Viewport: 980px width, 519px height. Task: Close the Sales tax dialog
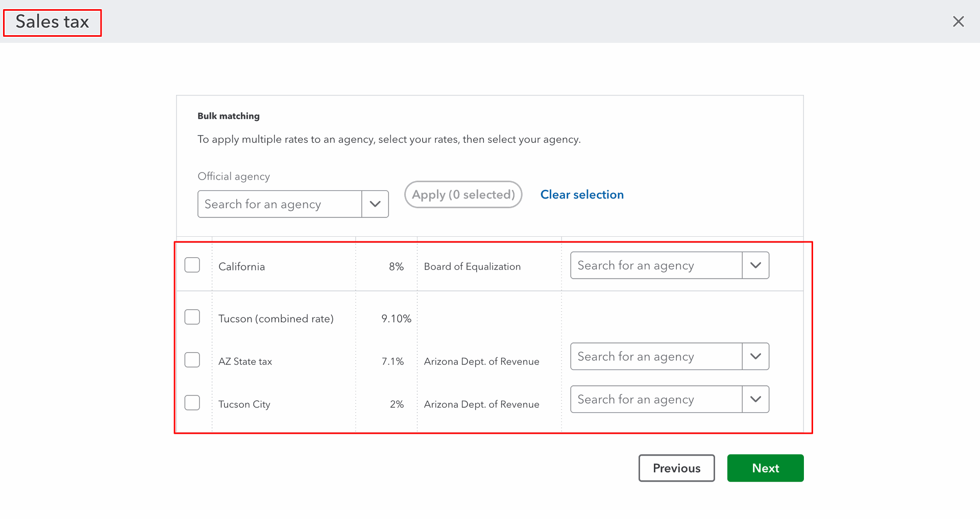[x=958, y=21]
